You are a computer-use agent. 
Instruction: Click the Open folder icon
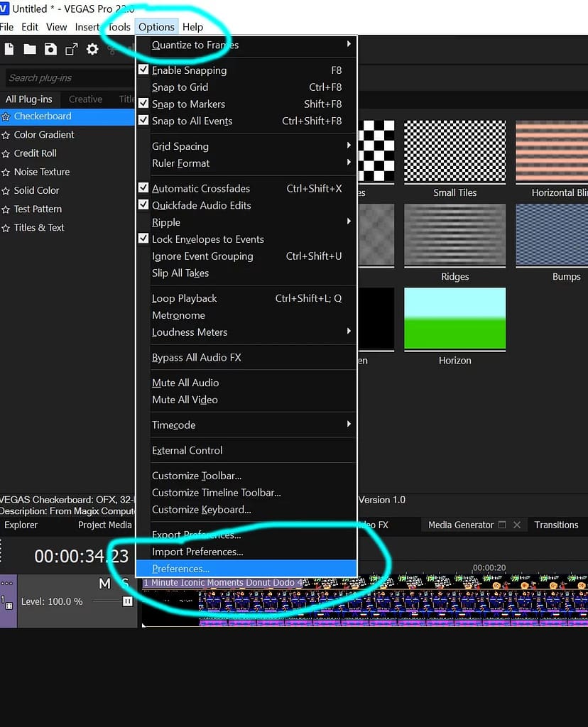(x=30, y=49)
